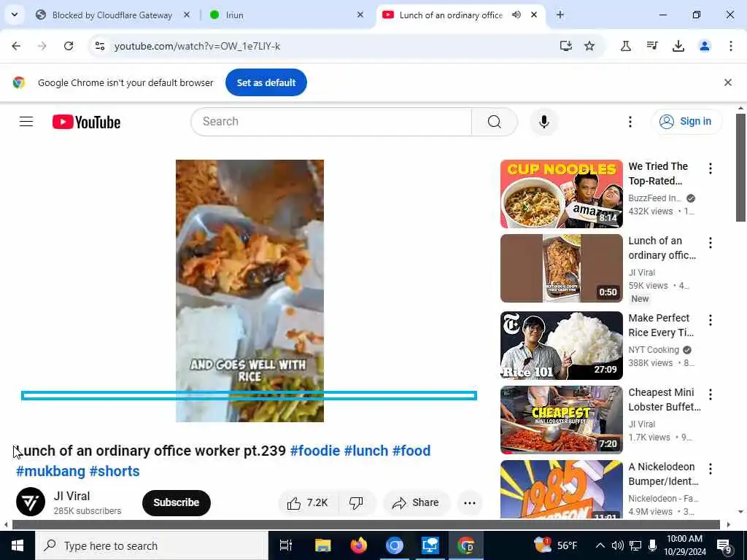Click Type here to search taskbar box

point(152,545)
